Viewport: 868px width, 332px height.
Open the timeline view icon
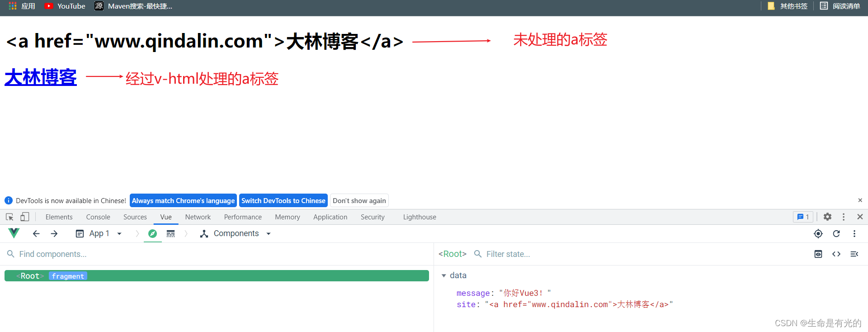click(x=170, y=233)
